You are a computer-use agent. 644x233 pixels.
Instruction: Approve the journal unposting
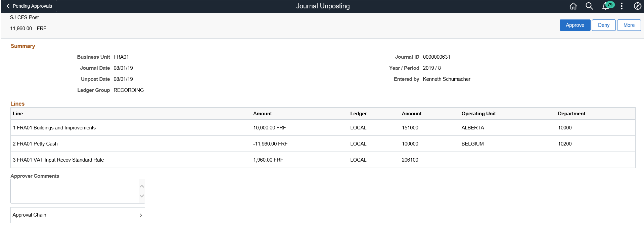coord(575,25)
